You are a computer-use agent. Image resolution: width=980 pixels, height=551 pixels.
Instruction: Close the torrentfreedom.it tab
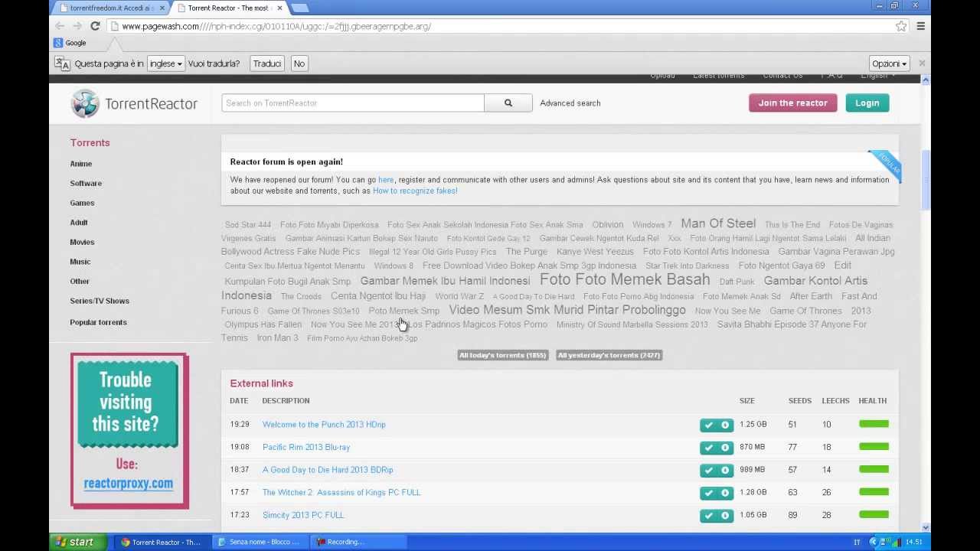[x=162, y=8]
